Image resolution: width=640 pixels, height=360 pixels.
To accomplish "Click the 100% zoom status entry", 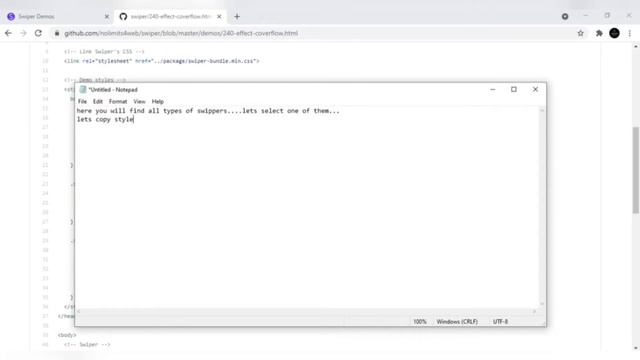I will point(420,322).
